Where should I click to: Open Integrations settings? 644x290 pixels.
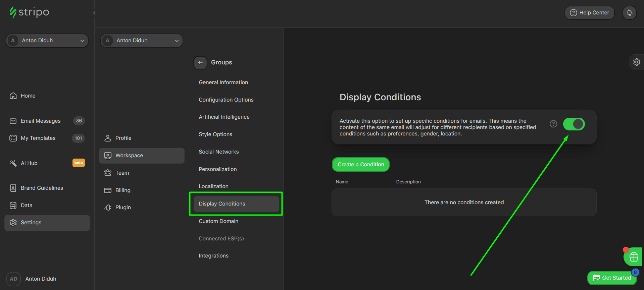[213, 256]
